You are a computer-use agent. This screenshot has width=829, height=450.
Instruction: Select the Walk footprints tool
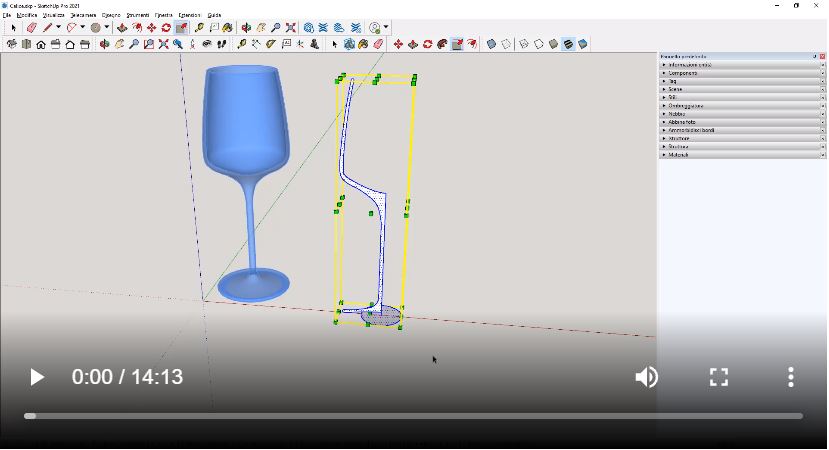click(222, 44)
